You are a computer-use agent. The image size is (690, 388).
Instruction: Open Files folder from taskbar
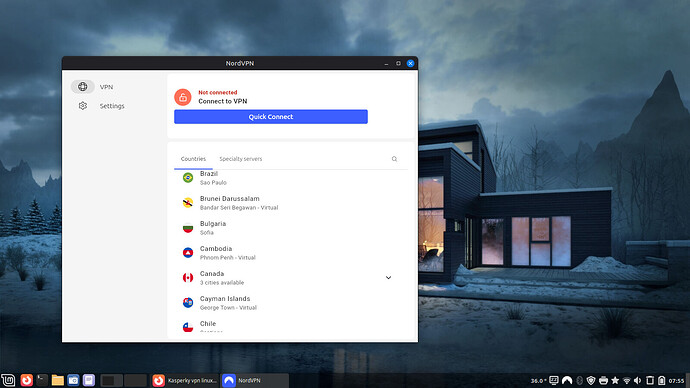click(x=58, y=380)
